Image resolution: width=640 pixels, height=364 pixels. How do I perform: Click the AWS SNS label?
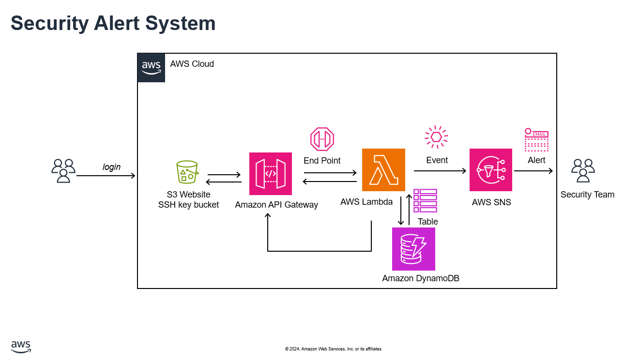(x=491, y=202)
